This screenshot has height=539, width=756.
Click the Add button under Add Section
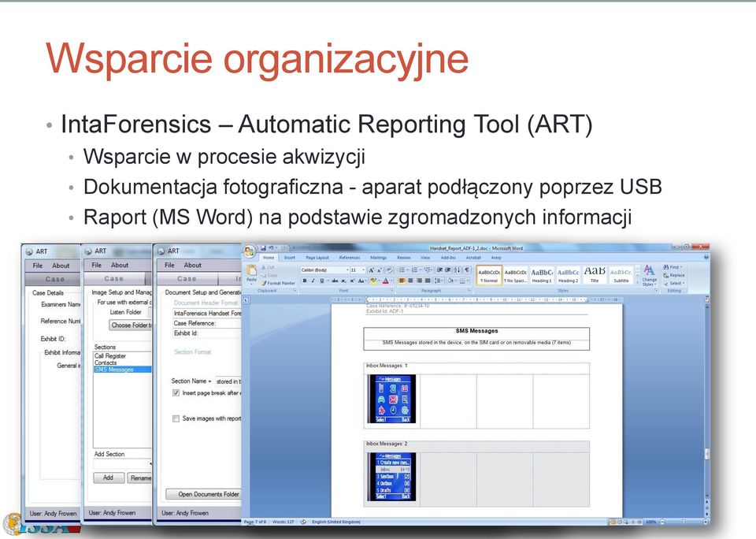(108, 478)
